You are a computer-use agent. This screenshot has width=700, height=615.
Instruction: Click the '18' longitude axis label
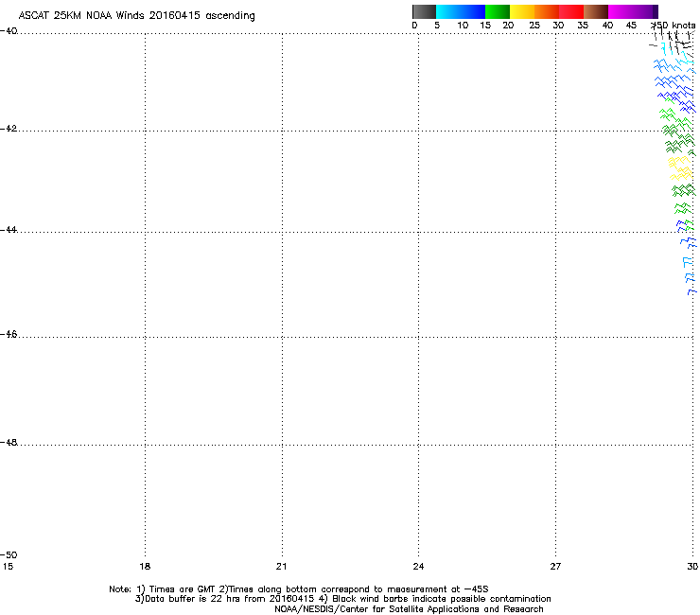tap(145, 567)
